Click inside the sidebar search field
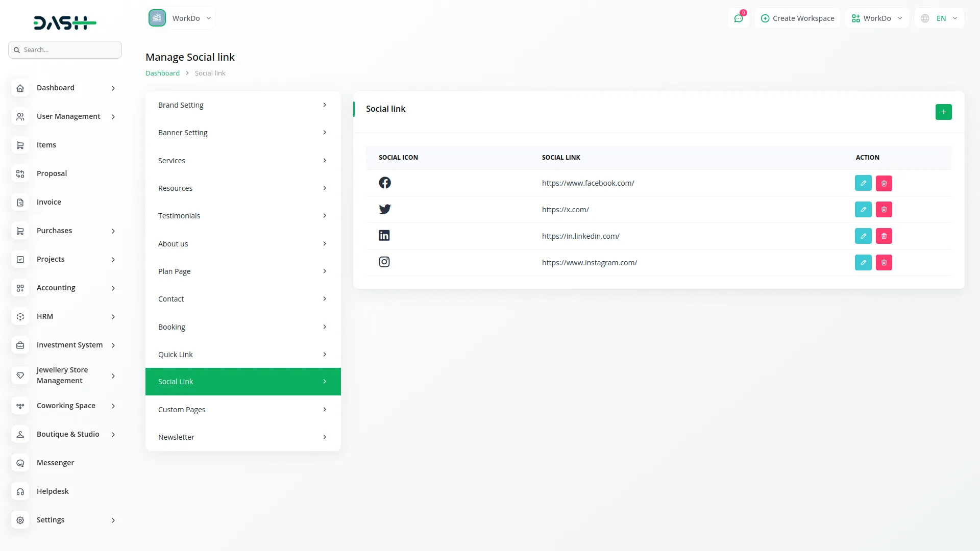 point(65,49)
